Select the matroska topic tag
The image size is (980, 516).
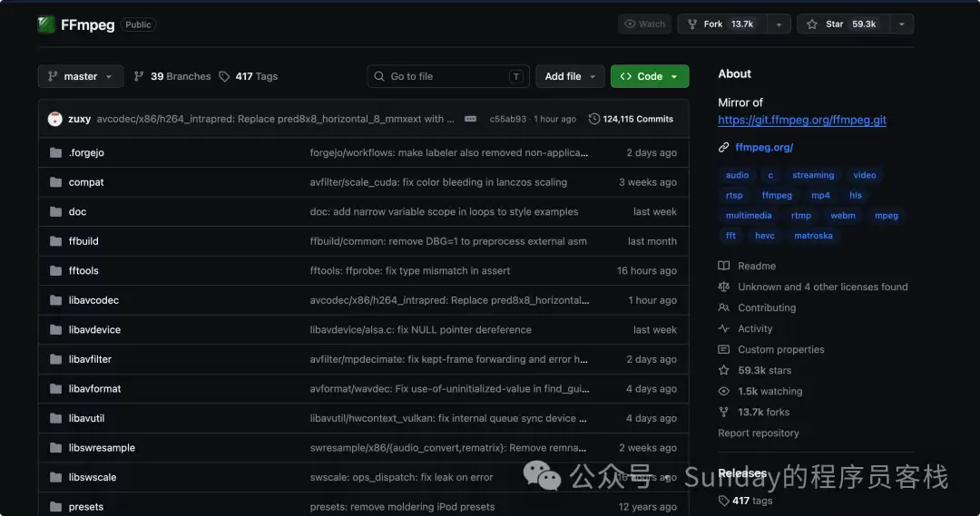(813, 236)
